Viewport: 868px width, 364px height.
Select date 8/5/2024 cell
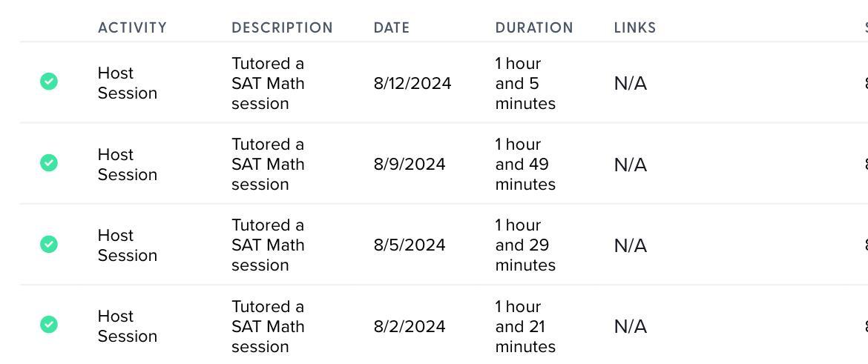(410, 245)
